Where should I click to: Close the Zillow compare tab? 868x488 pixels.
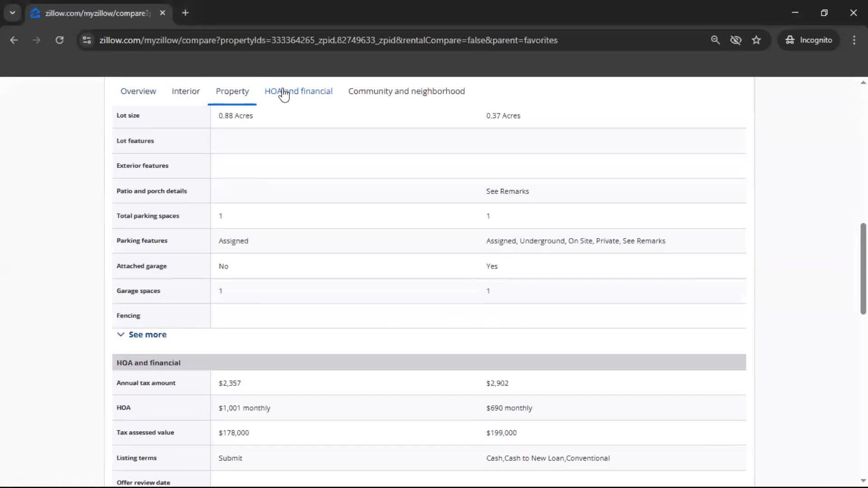click(x=163, y=13)
